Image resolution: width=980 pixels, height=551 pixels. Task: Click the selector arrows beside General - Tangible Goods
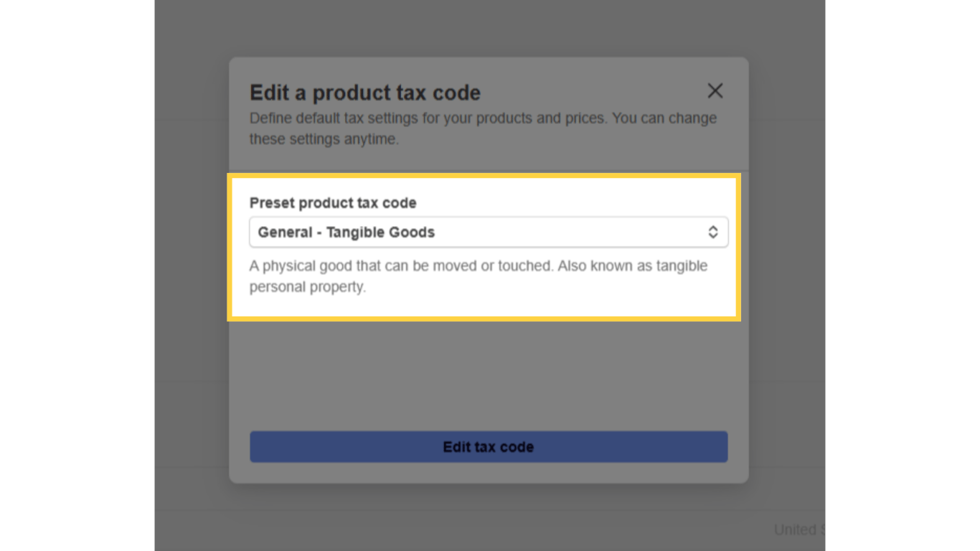click(713, 232)
